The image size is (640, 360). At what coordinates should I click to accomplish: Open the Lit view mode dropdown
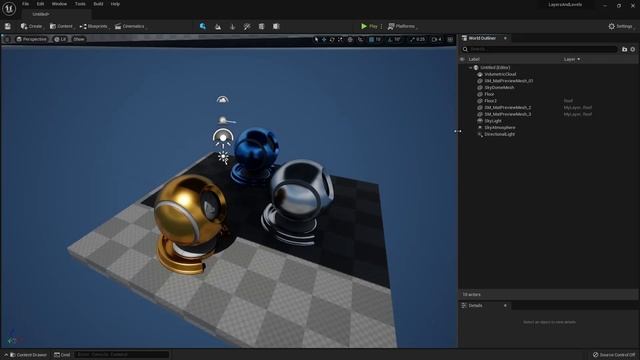[x=60, y=39]
